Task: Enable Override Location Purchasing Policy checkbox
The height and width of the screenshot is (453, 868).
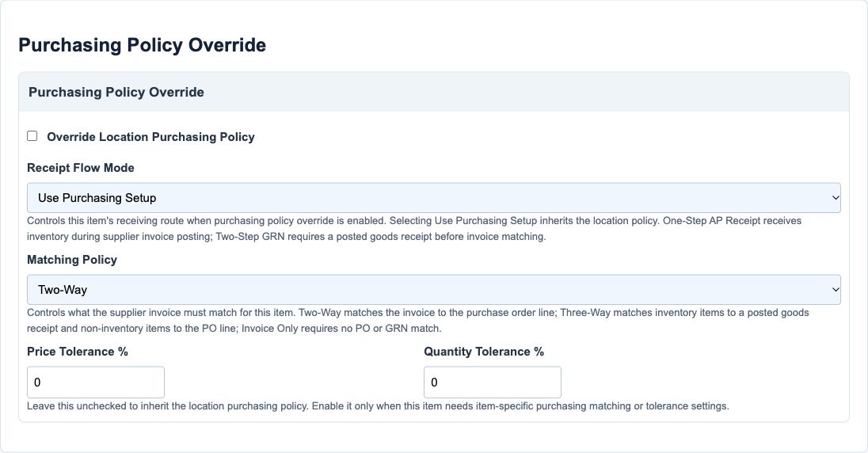Action: [32, 136]
